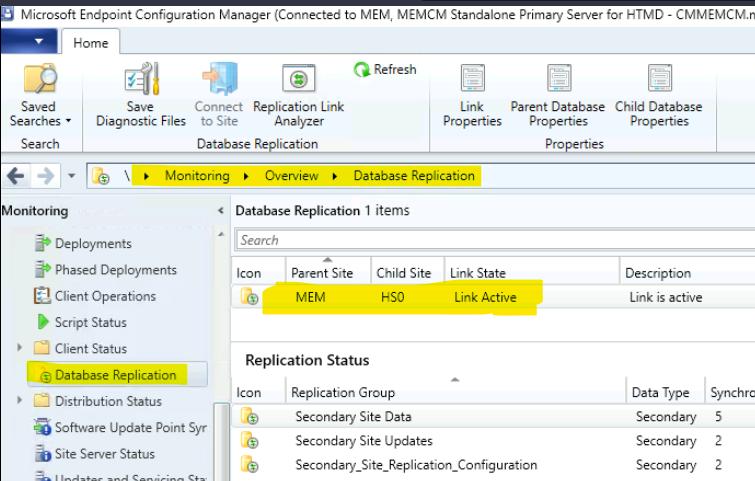This screenshot has width=755, height=481.
Task: Click the Script Status play icon
Action: coord(43,322)
